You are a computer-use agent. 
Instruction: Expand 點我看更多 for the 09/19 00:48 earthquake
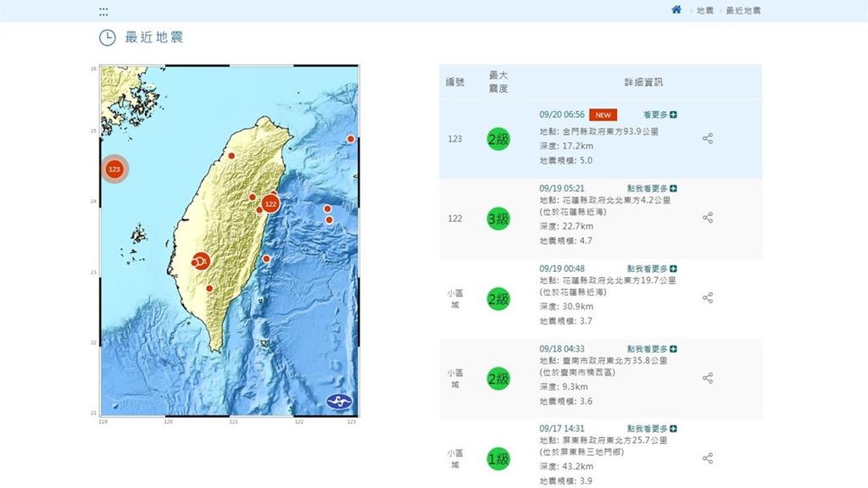click(x=652, y=269)
